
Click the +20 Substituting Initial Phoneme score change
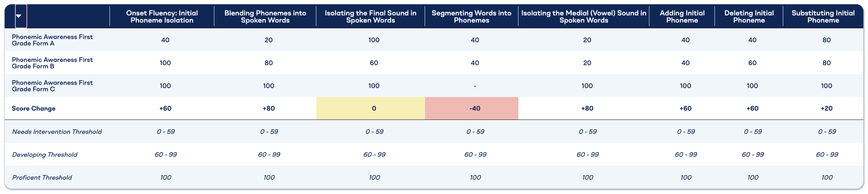[x=826, y=108]
